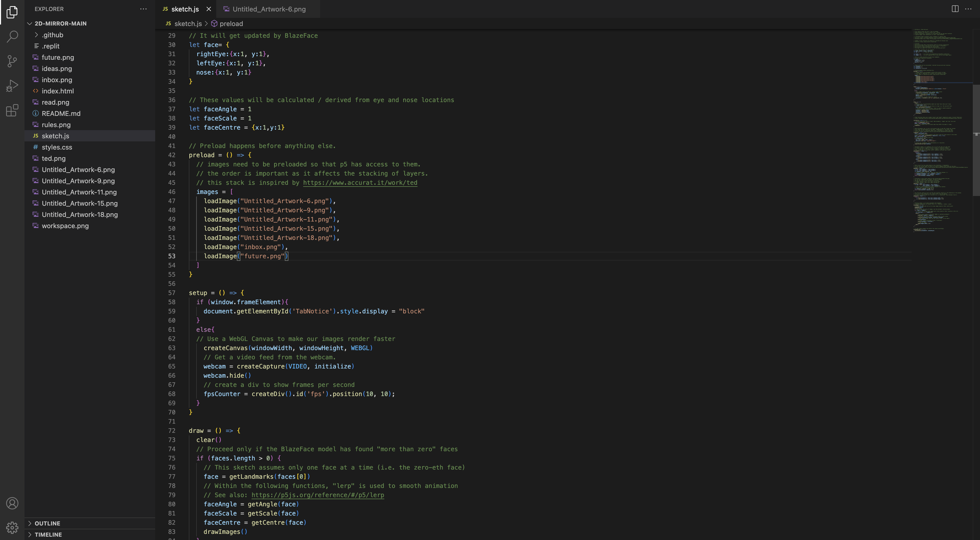980x540 pixels.
Task: Open the Run and Debug view
Action: pos(12,86)
